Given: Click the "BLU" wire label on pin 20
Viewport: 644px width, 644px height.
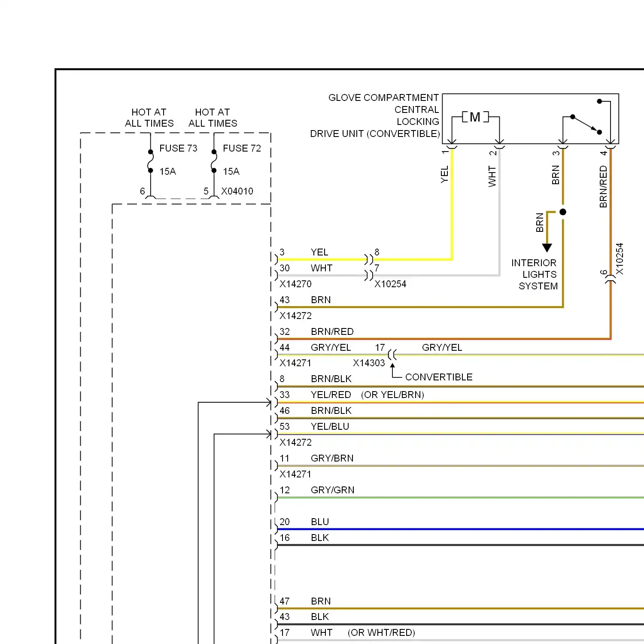Looking at the screenshot, I should (320, 522).
